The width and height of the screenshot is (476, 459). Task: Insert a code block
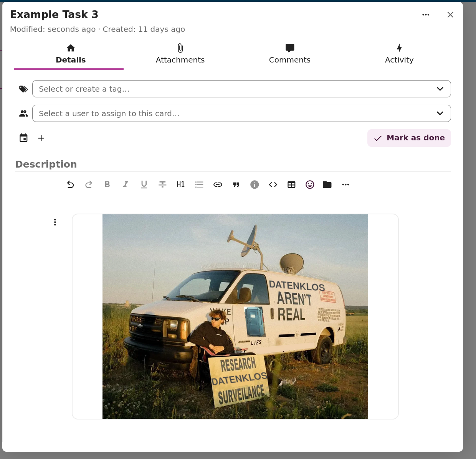point(273,184)
